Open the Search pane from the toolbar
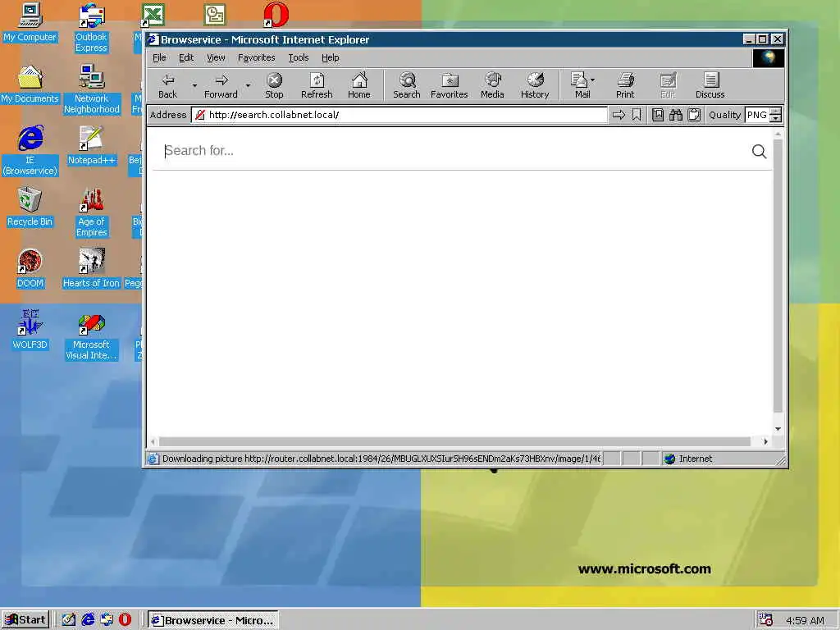 click(407, 85)
